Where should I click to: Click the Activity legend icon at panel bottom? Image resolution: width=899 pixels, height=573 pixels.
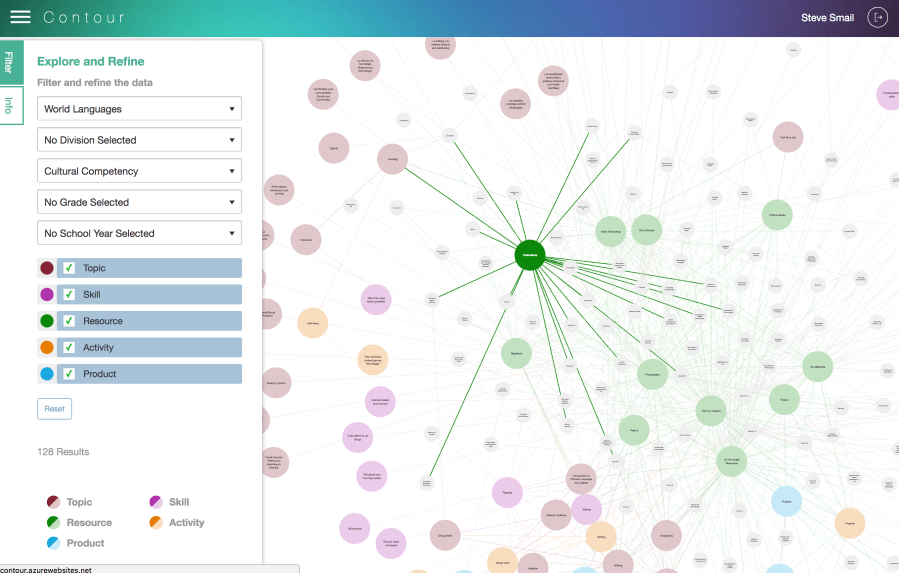tap(156, 523)
